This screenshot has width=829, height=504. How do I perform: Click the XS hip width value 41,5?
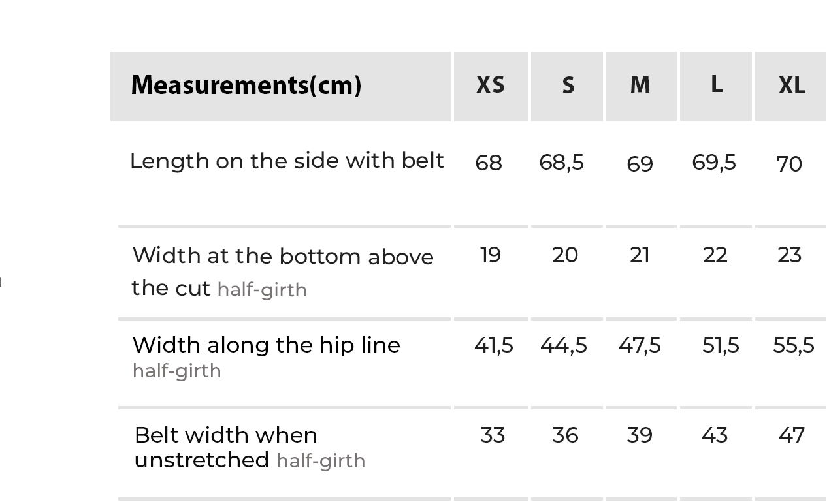click(x=493, y=345)
